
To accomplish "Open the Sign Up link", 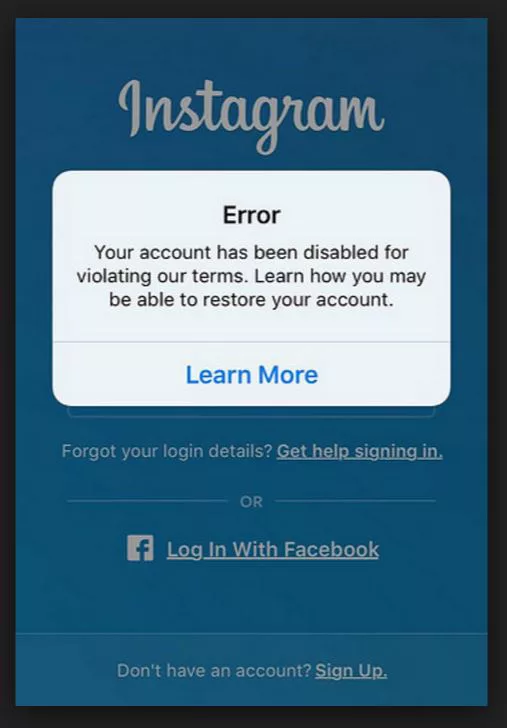I will [x=351, y=671].
